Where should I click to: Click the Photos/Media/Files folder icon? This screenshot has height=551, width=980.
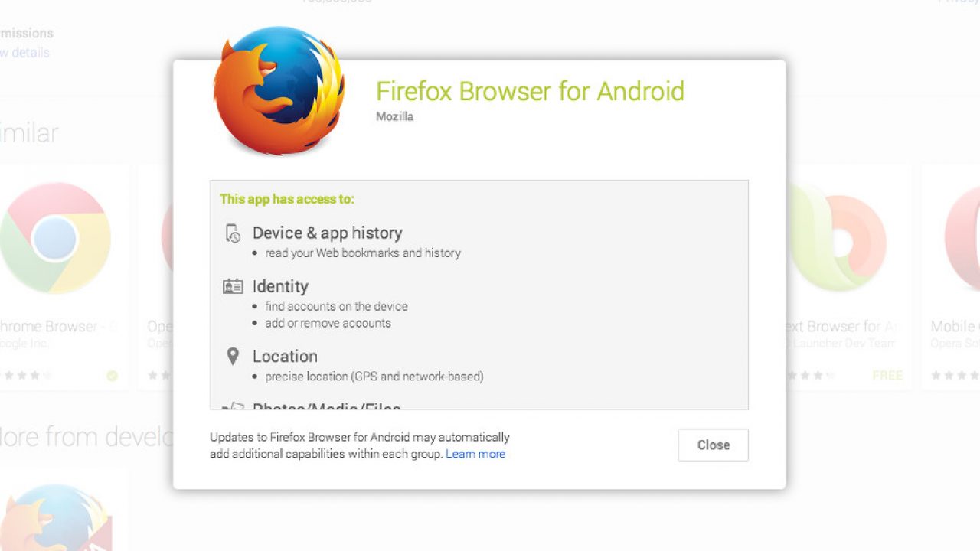click(x=233, y=406)
